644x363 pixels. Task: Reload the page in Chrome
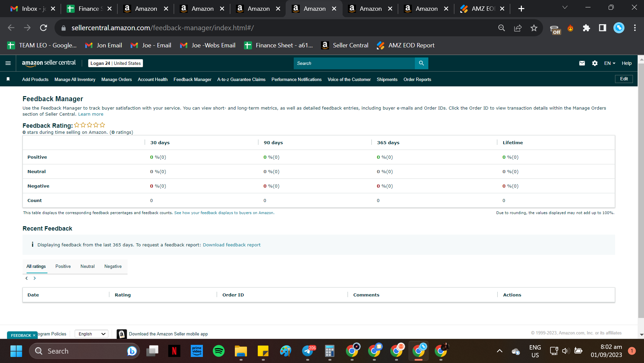point(43,28)
